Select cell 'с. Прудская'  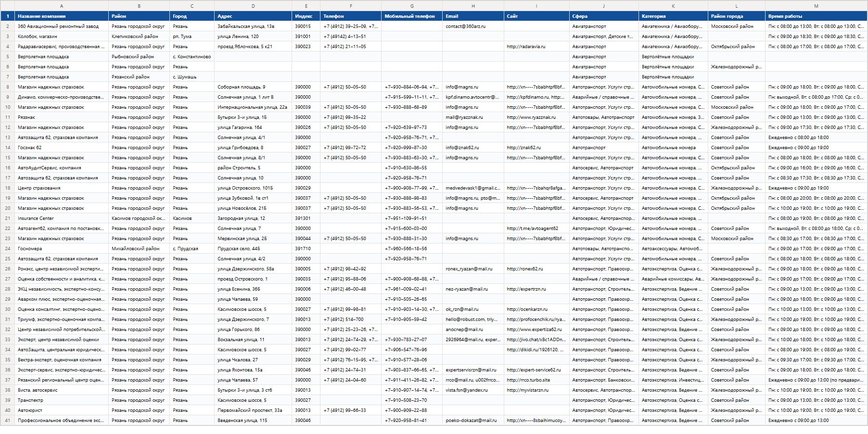(x=192, y=249)
